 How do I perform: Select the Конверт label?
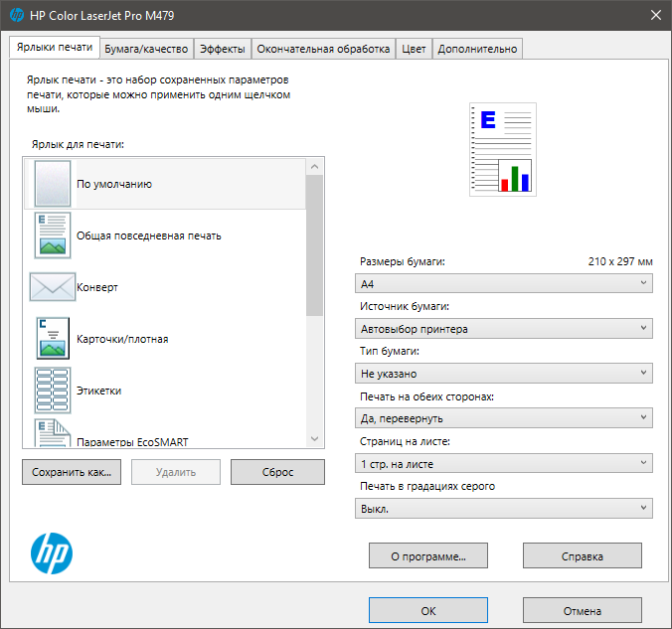pyautogui.click(x=96, y=287)
